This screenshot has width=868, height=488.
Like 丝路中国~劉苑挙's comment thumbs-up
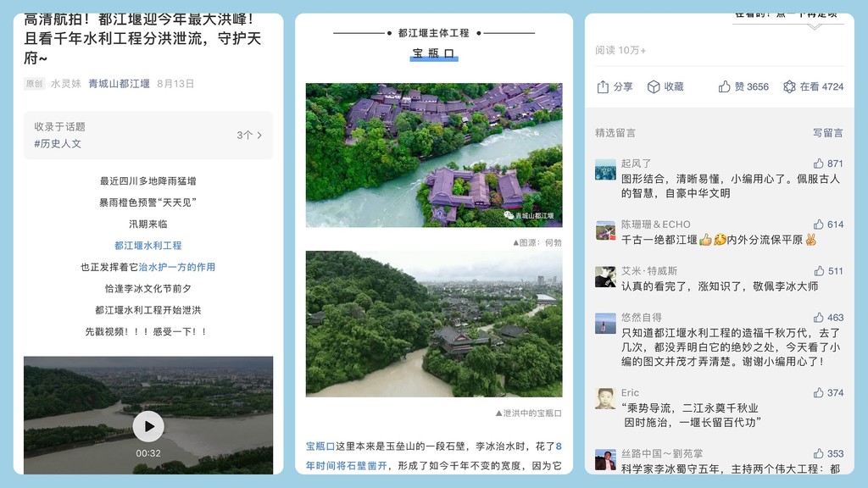tap(819, 454)
